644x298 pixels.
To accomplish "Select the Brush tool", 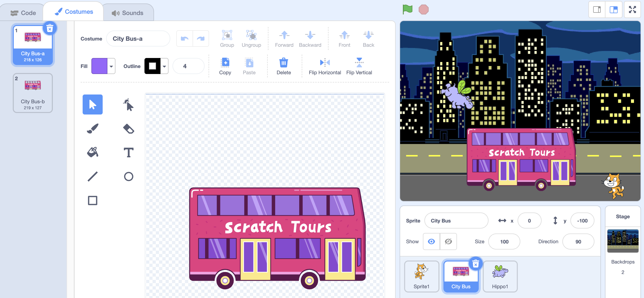I will pos(93,129).
